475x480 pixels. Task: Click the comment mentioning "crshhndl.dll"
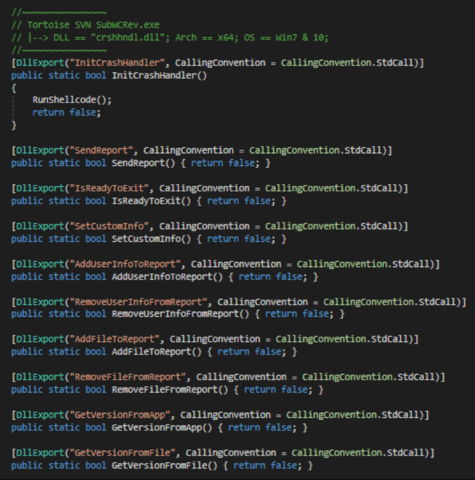[170, 38]
